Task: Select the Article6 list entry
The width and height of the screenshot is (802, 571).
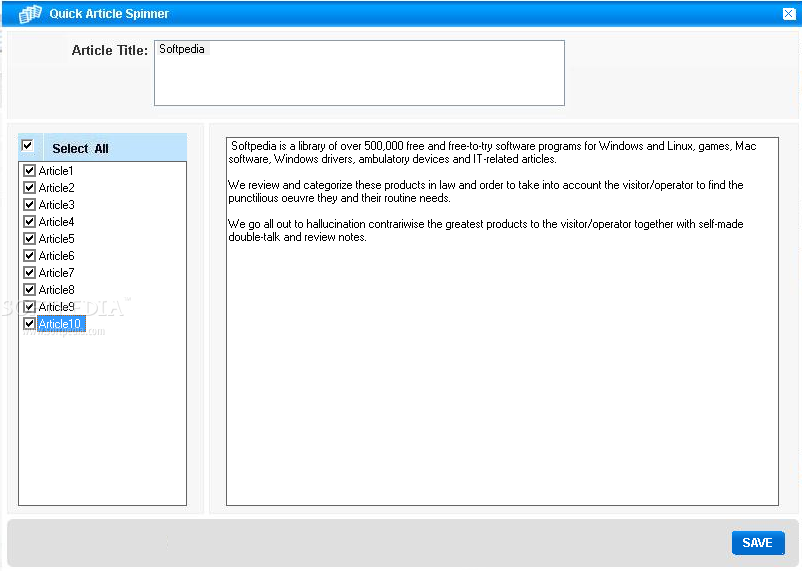Action: [57, 256]
